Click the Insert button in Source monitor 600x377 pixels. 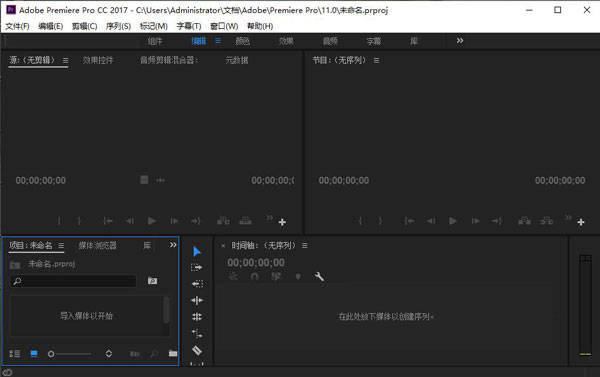point(223,221)
